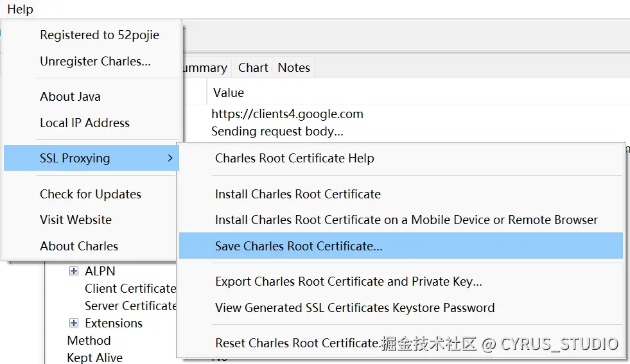Select Install Charles Root Certificate
Viewport: 630px width, 364px height.
tap(298, 194)
